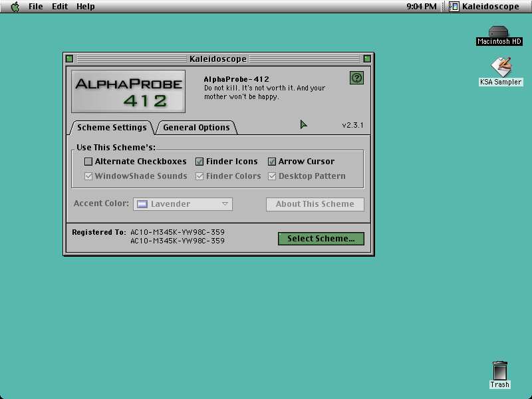Open the Apple menu

click(x=15, y=7)
